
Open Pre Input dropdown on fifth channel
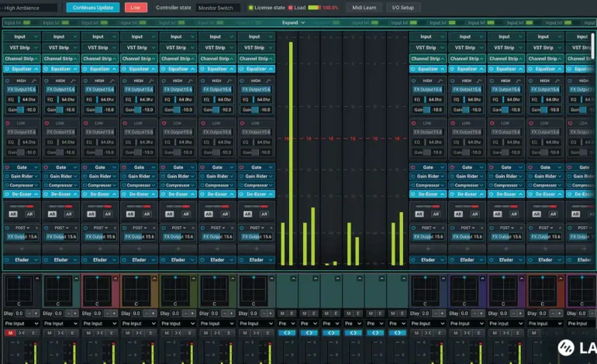[178, 323]
